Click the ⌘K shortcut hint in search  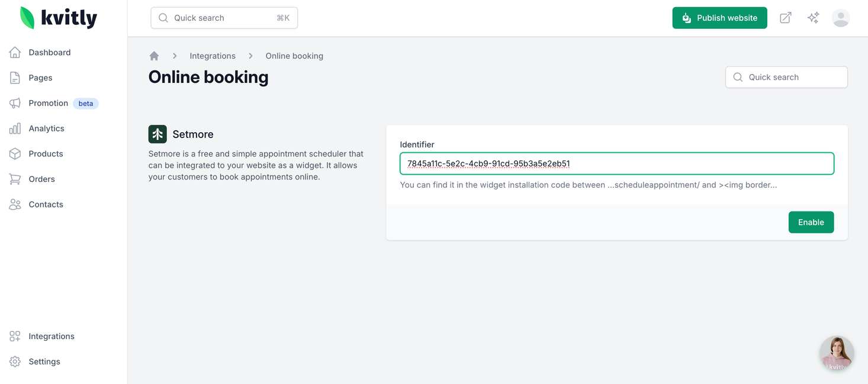tap(283, 18)
